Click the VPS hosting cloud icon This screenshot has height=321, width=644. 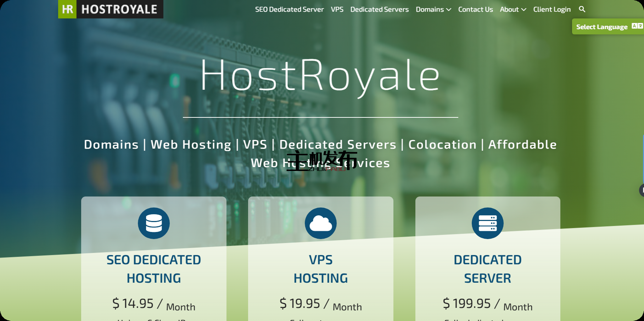(321, 223)
